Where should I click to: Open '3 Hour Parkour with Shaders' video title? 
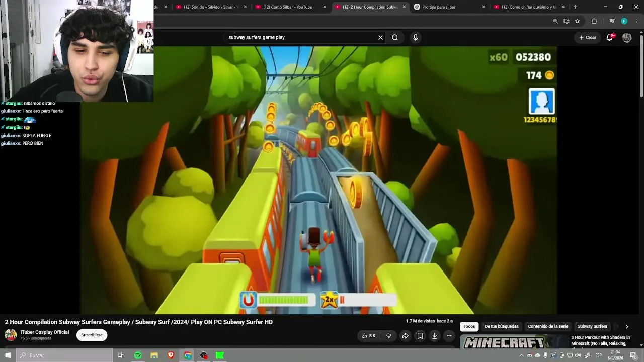[x=600, y=340]
